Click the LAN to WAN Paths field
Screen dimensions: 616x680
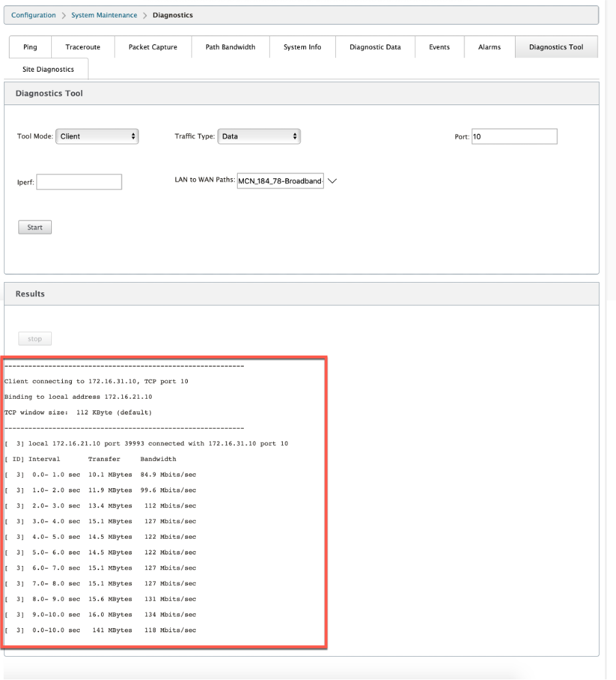pyautogui.click(x=280, y=181)
